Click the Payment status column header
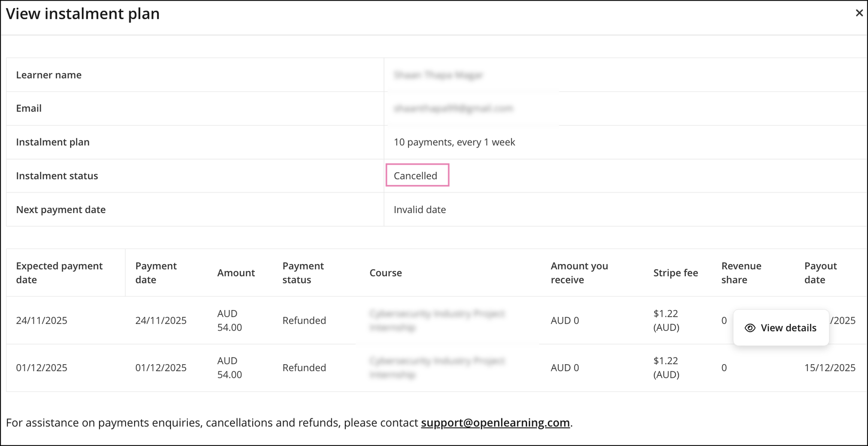868x446 pixels. 303,273
